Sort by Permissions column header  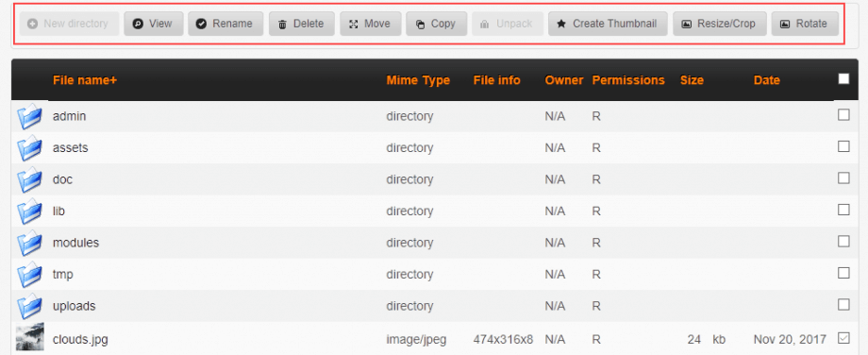628,80
